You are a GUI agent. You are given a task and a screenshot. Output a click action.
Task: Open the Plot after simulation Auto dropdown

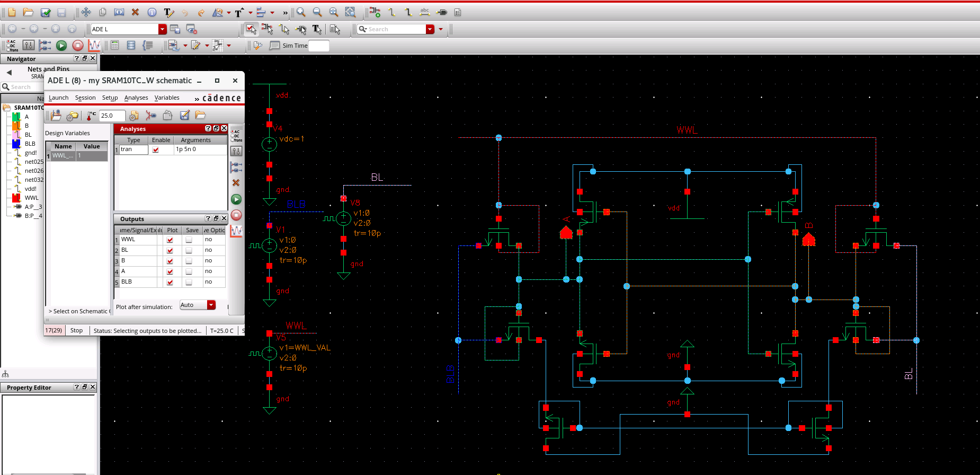tap(211, 305)
